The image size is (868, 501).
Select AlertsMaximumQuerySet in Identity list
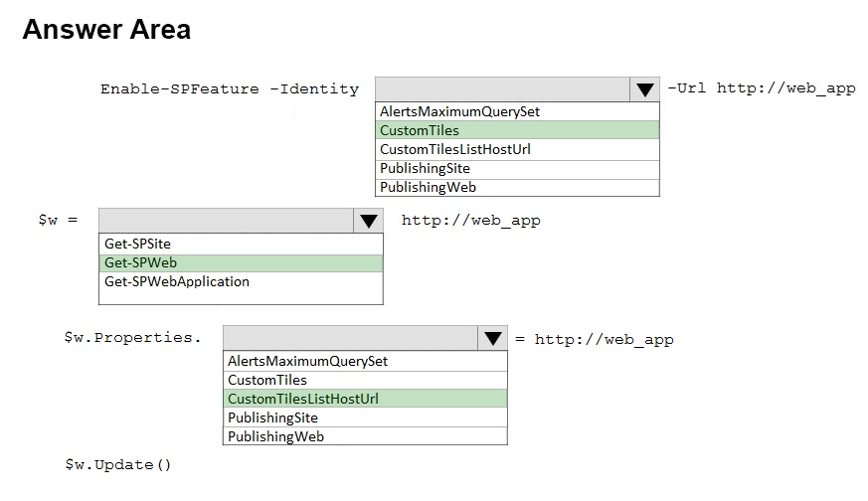click(517, 111)
